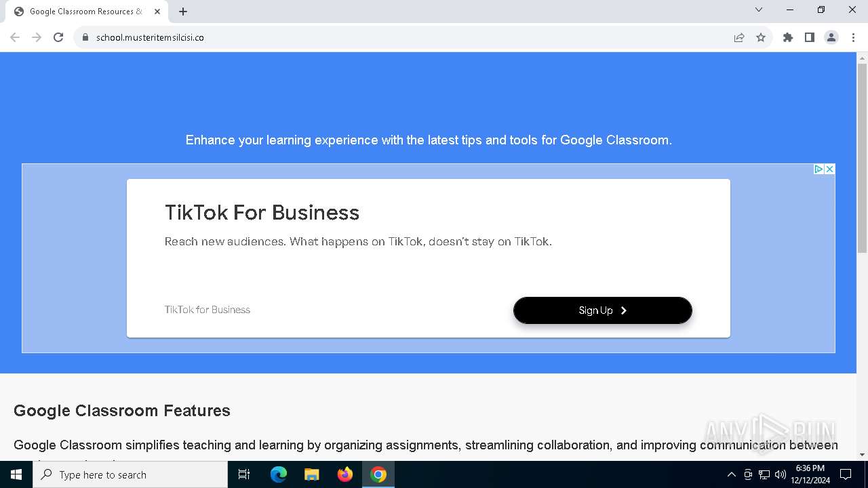Expand the tab search chevron

click(x=759, y=9)
